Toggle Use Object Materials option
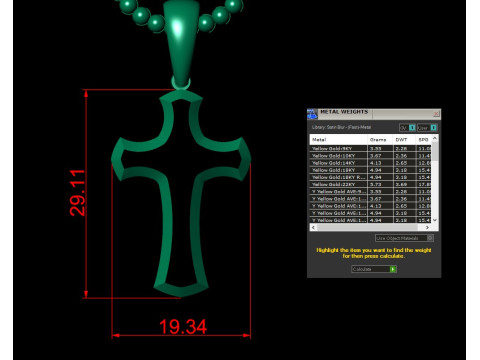This screenshot has height=360, width=480. (x=404, y=238)
